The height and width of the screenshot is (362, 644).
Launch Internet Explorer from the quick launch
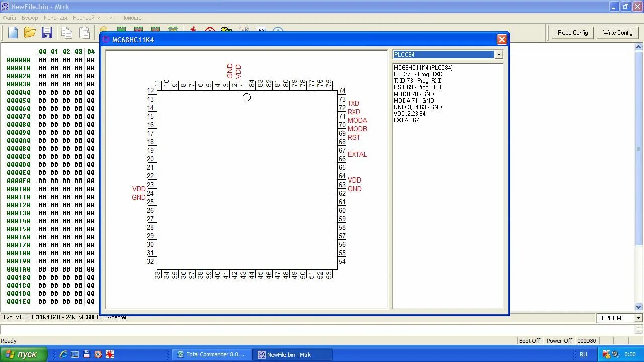click(63, 354)
